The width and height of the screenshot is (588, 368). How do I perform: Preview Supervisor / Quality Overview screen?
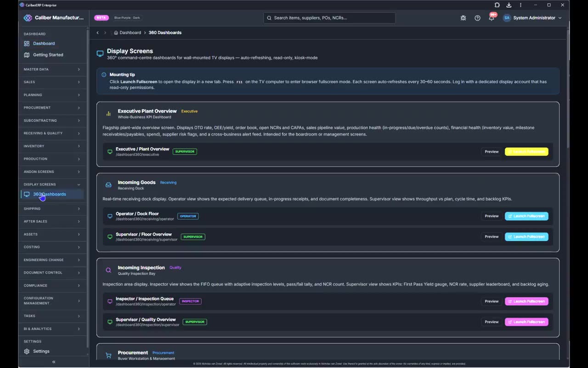[x=492, y=322]
